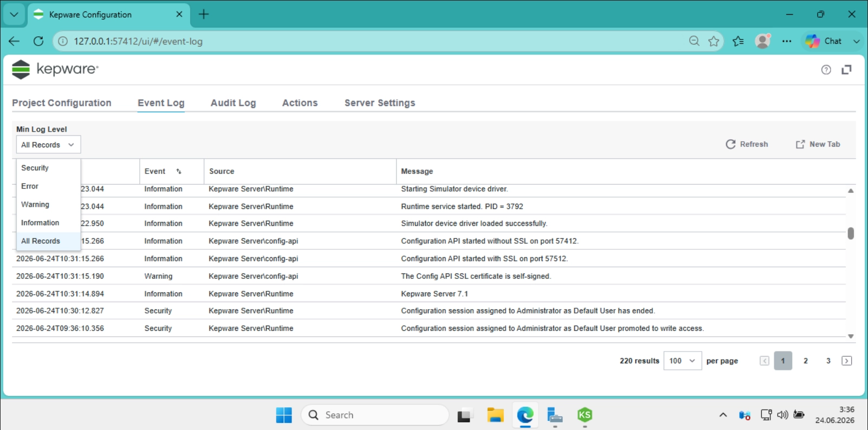Select the 'started with SSL on port 57512' message
Screen dimensions: 868x430
[x=484, y=259]
